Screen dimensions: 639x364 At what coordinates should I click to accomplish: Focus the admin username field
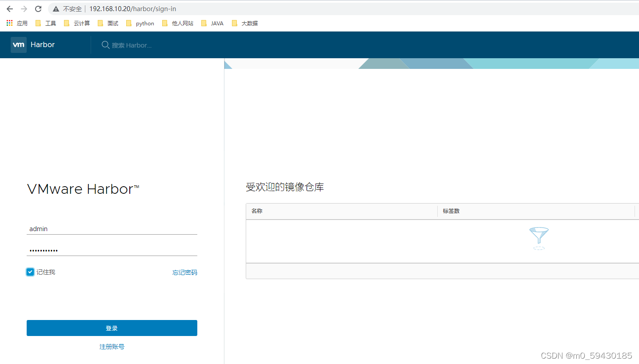point(112,229)
